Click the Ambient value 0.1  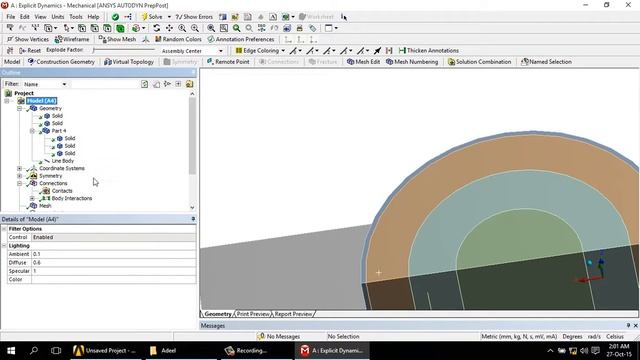[113, 254]
